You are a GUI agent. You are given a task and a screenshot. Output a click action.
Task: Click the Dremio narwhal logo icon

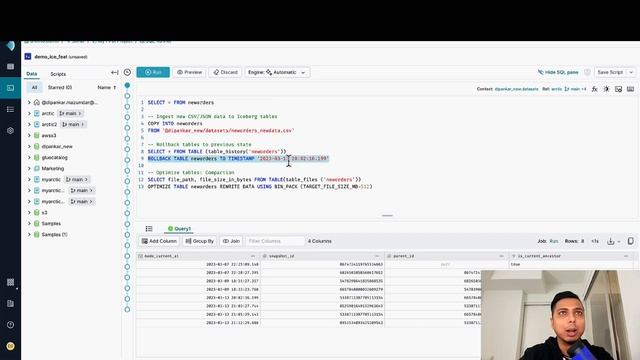pyautogui.click(x=11, y=46)
